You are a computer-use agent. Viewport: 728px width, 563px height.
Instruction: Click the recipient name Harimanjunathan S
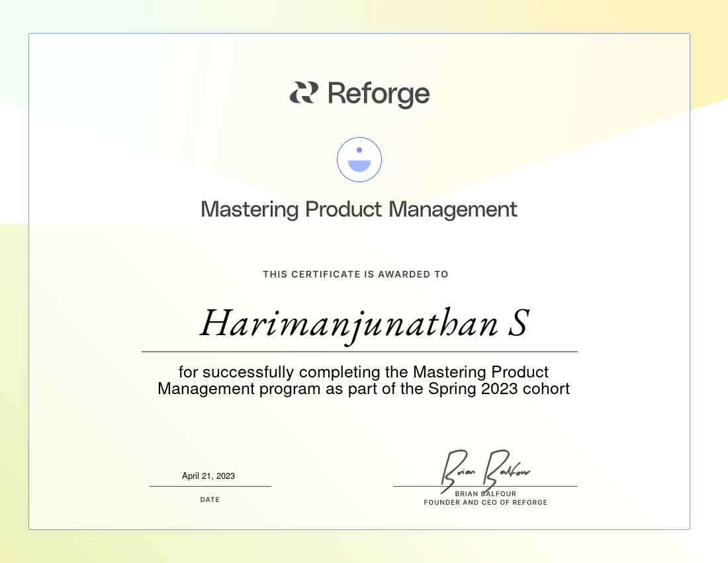pyautogui.click(x=363, y=325)
